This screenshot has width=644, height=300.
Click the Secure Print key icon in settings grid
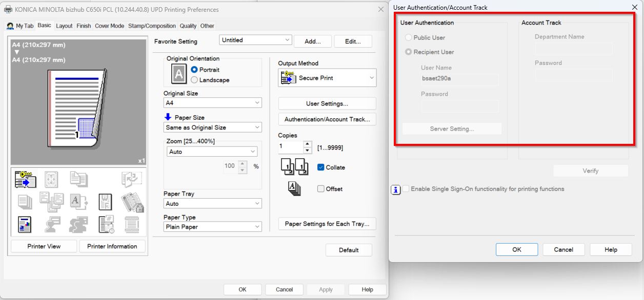26,179
